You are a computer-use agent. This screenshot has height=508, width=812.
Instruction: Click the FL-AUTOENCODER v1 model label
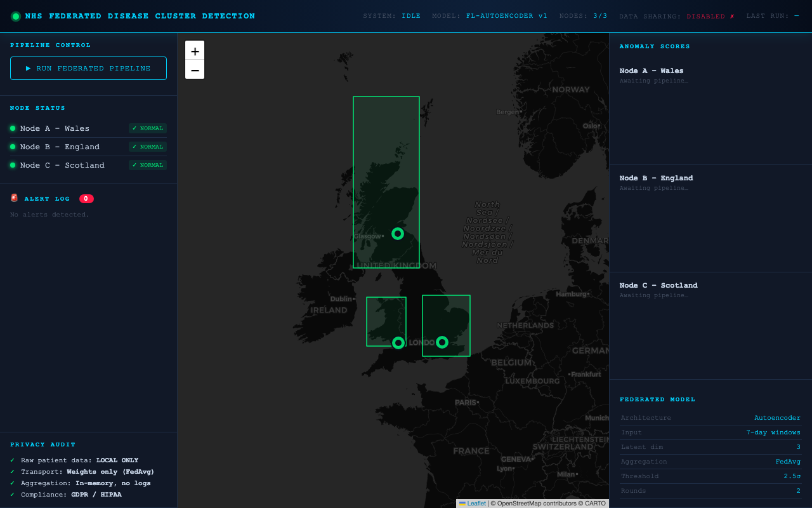(x=506, y=16)
